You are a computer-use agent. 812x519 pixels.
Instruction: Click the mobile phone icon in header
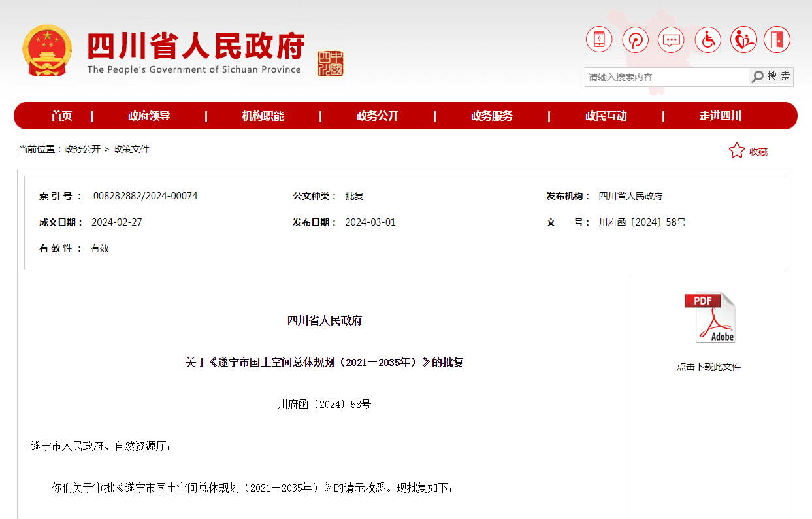click(x=598, y=40)
